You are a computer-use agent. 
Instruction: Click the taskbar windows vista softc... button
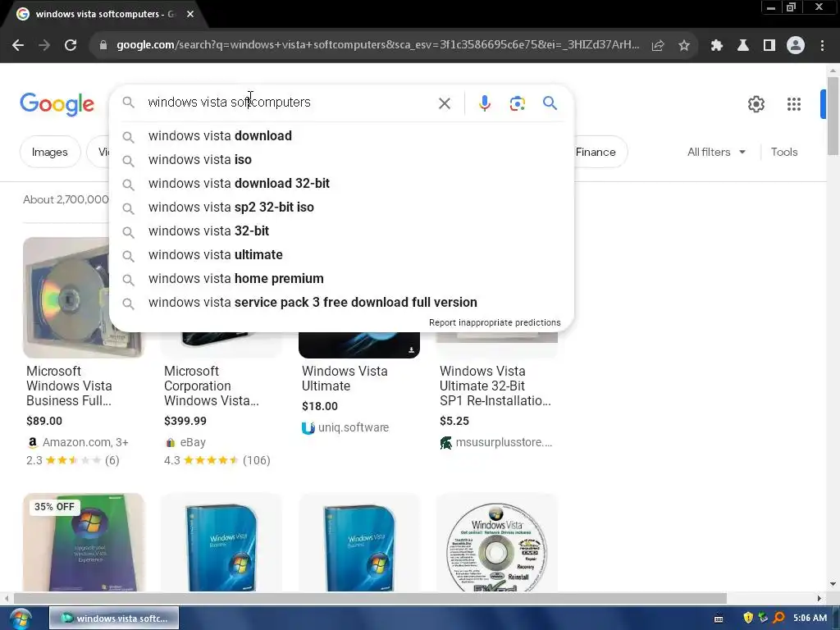pyautogui.click(x=114, y=619)
